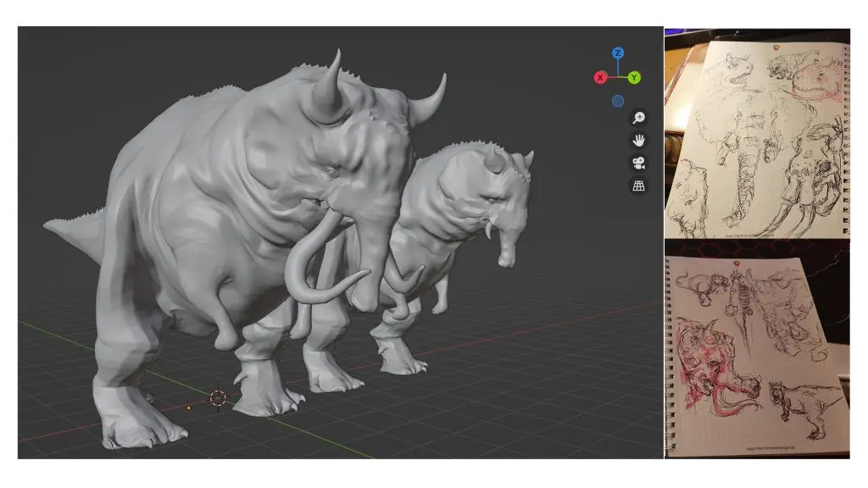The width and height of the screenshot is (868, 488).
Task: Click the green Y axis on gizmo
Action: click(x=634, y=78)
